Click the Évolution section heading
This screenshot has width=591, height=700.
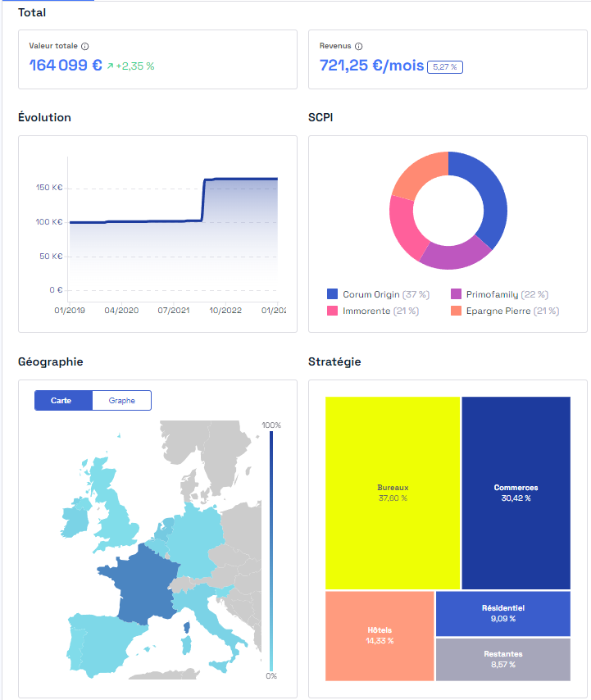click(x=44, y=117)
